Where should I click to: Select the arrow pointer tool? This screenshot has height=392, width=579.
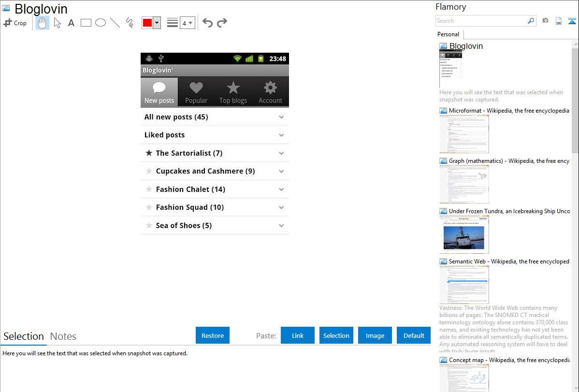click(57, 23)
